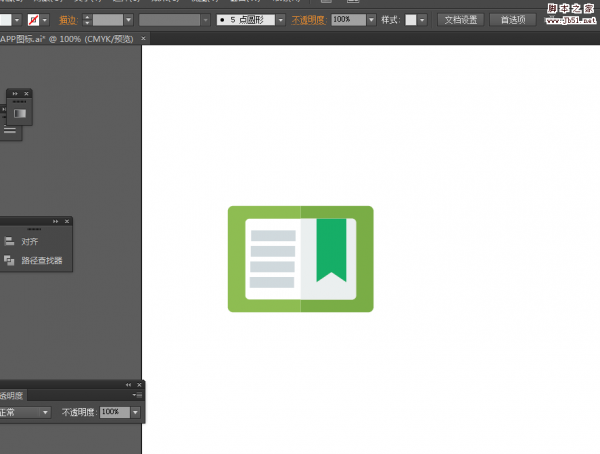The height and width of the screenshot is (454, 600).
Task: Open the Transparency panel flyout menu
Action: 137,396
